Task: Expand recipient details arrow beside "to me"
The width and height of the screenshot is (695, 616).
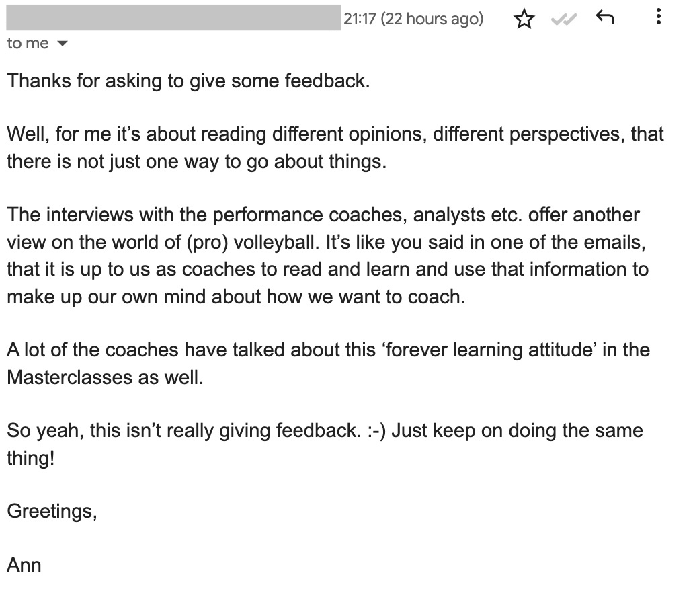Action: point(63,44)
